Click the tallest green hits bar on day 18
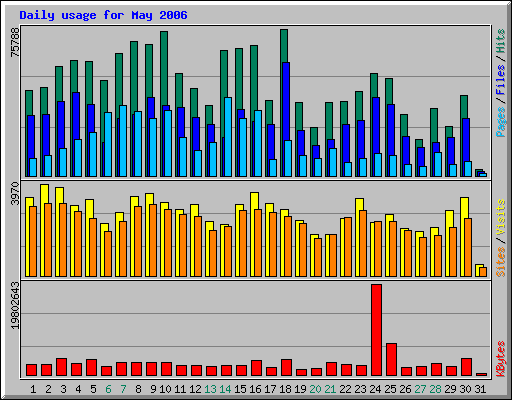The image size is (512, 400). 284,45
